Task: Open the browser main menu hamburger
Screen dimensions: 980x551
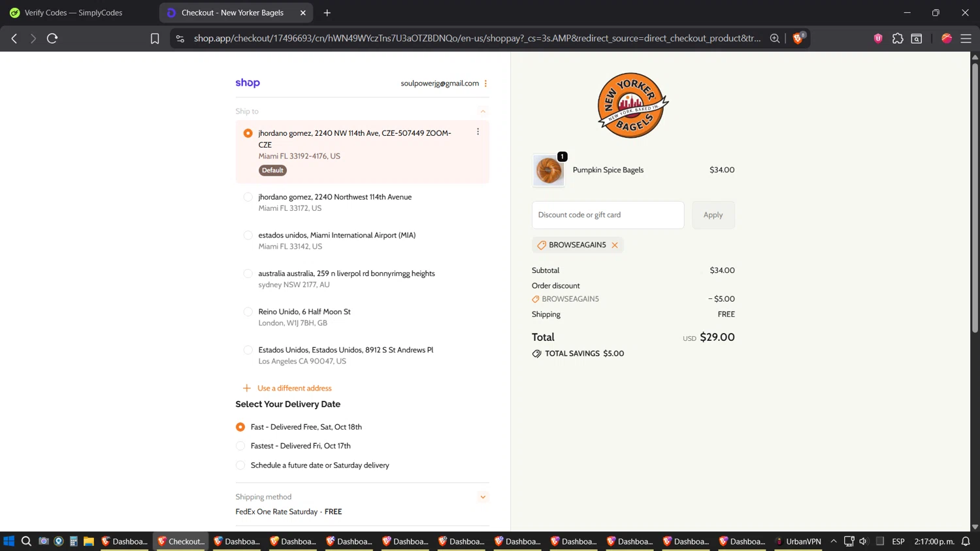Action: point(966,39)
